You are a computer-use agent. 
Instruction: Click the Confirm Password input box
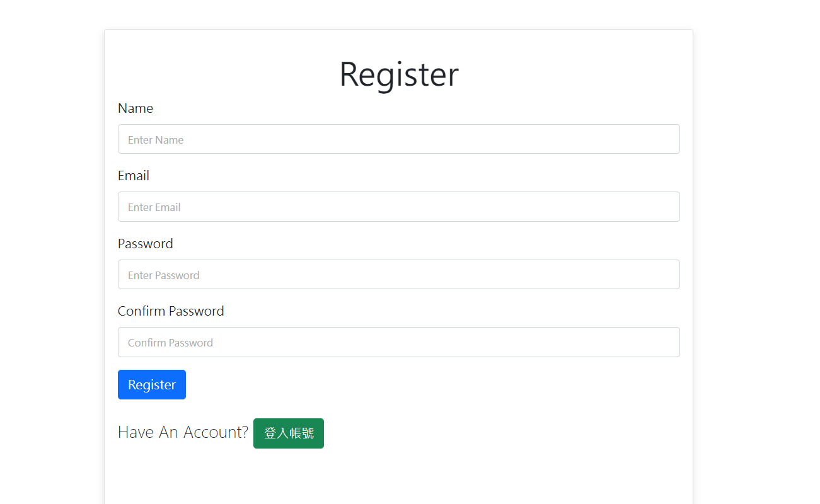click(x=399, y=342)
